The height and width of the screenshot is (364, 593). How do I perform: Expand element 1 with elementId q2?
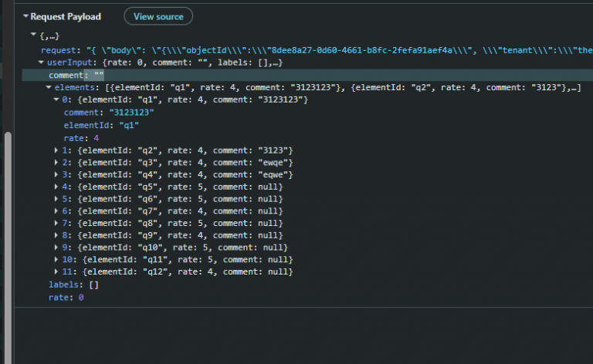click(x=56, y=150)
